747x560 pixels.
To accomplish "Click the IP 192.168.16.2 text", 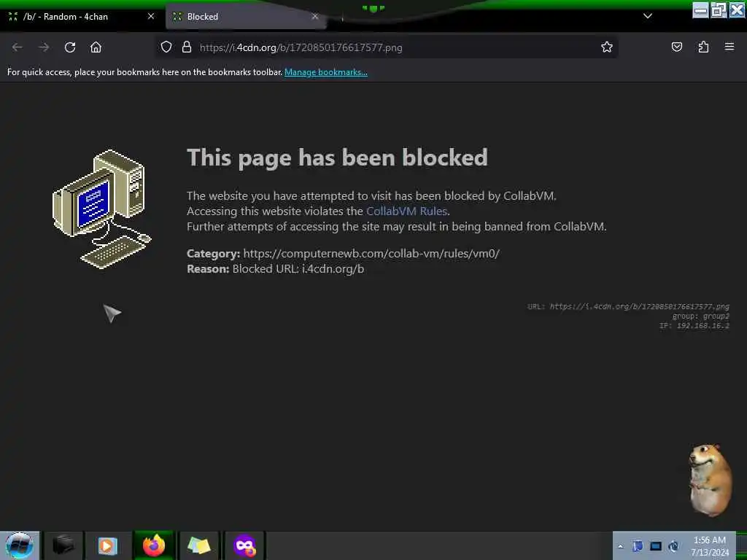I will pyautogui.click(x=694, y=326).
